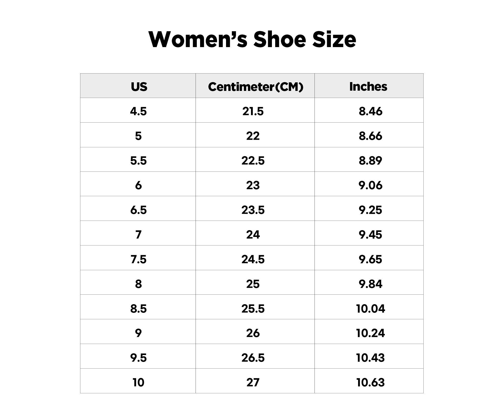504x420 pixels.
Task: Click the 8.46 inches cell
Action: coord(369,111)
